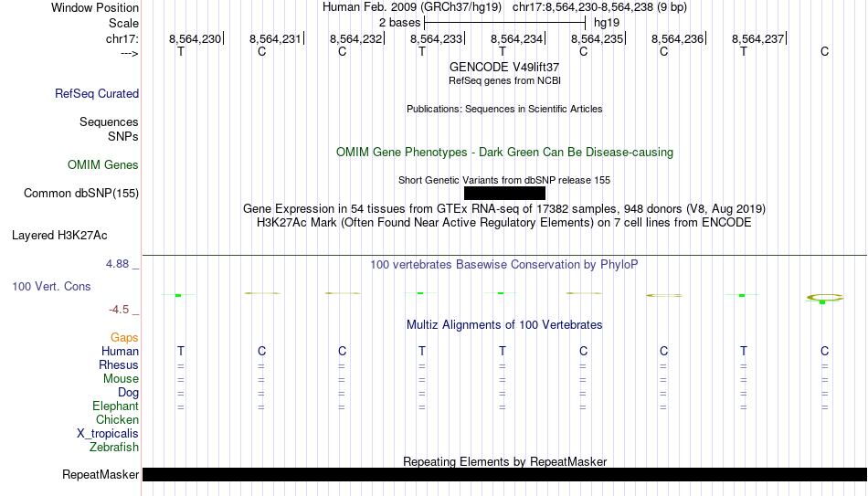Click the SNPs track label

[x=123, y=136]
